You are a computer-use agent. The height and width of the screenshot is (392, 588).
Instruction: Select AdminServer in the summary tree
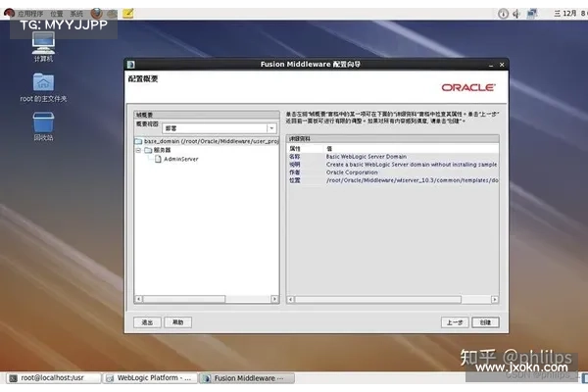coord(181,159)
